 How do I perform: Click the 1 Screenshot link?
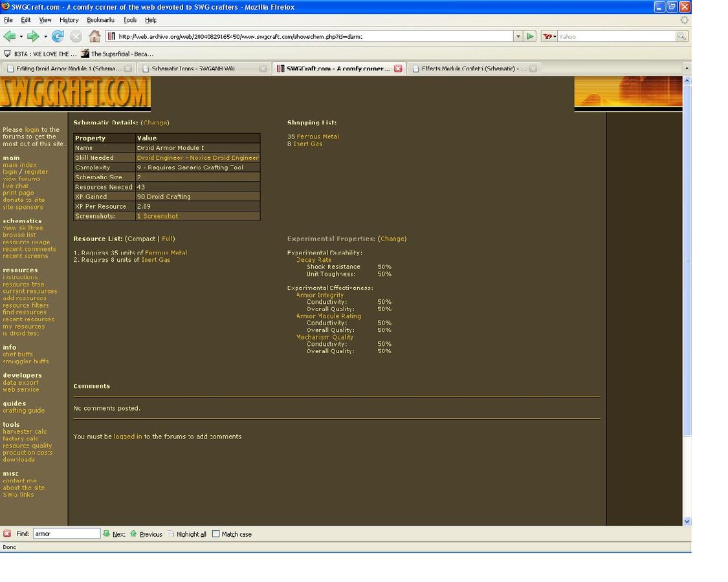point(157,216)
